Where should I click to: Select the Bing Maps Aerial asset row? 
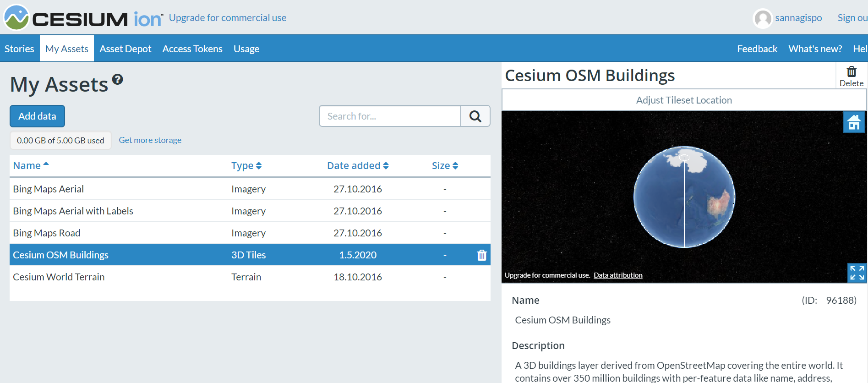coord(250,189)
